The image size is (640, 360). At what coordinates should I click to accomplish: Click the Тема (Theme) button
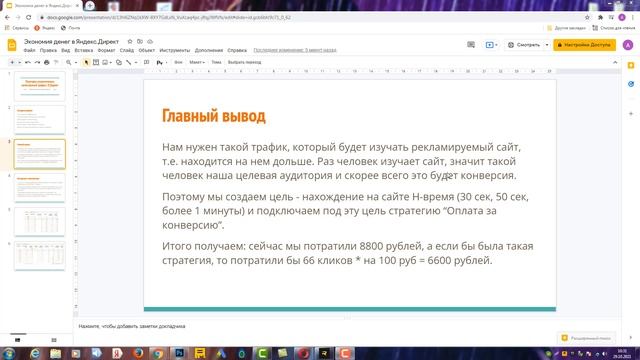[216, 62]
